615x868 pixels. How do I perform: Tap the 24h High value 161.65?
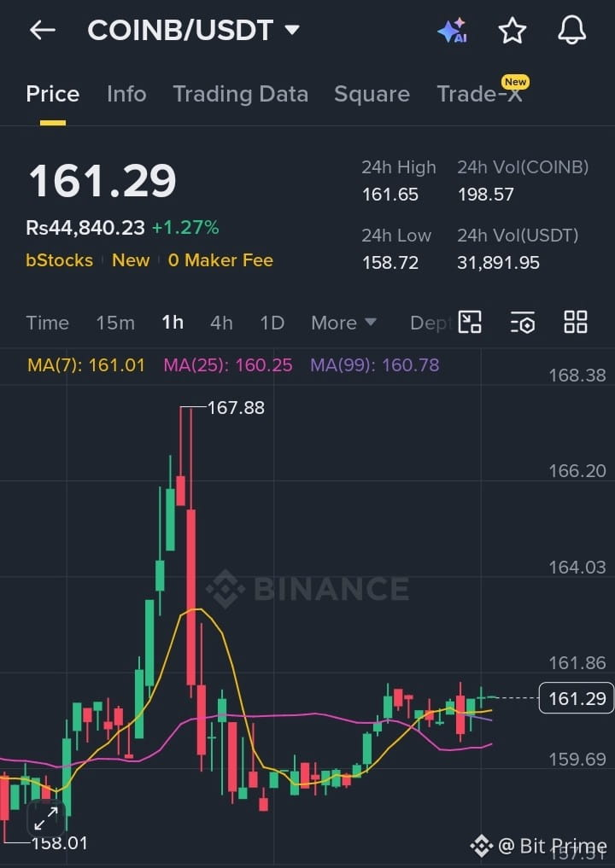click(390, 195)
